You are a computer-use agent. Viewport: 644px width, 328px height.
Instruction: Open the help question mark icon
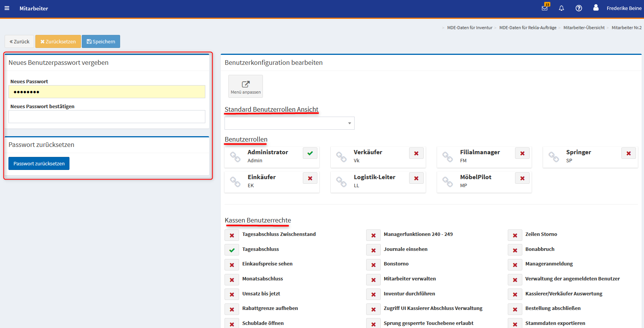pyautogui.click(x=579, y=8)
